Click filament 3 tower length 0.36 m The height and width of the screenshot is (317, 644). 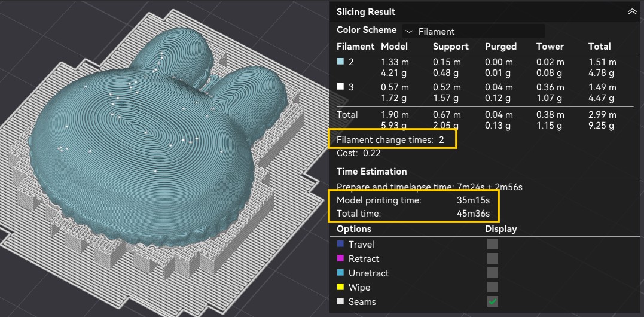(550, 87)
